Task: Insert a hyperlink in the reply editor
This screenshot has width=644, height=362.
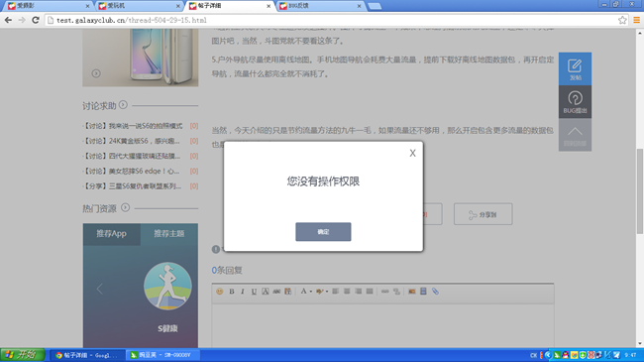Action: [384, 292]
